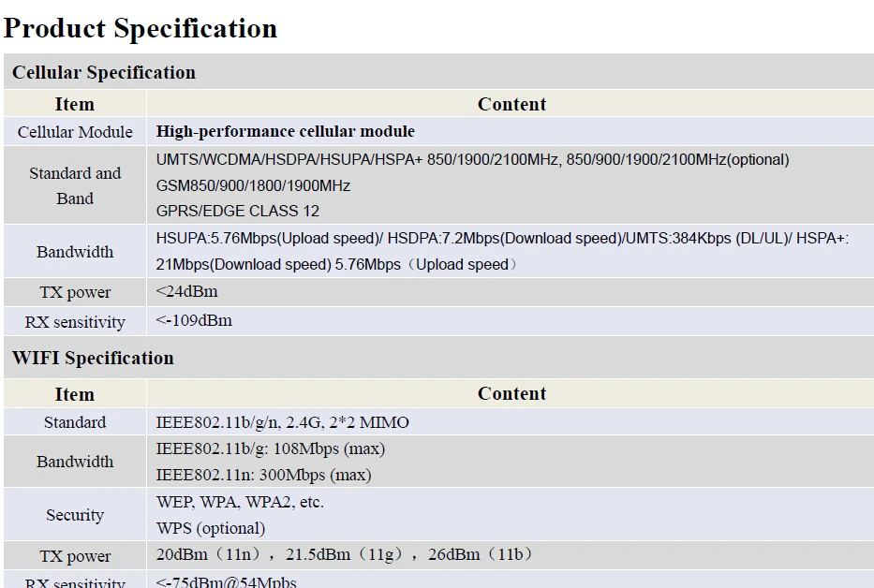The height and width of the screenshot is (588, 874).
Task: Click the WPS (optional) text
Action: [x=211, y=528]
